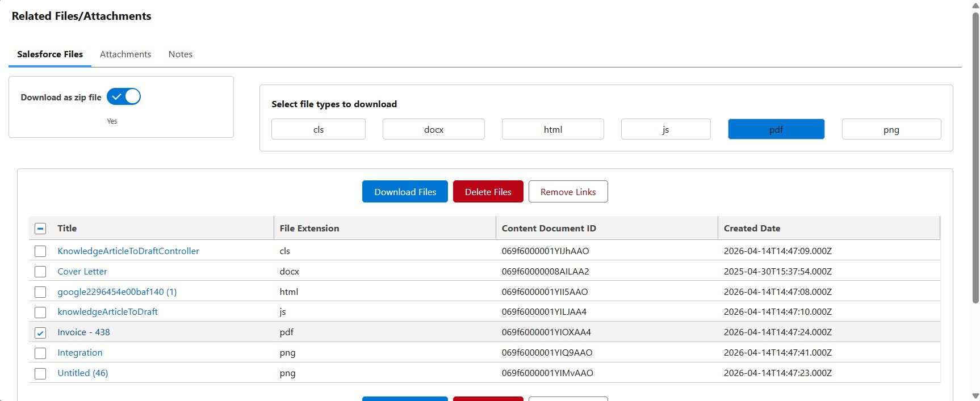This screenshot has height=401, width=980.
Task: Select the html file type button
Action: 553,129
